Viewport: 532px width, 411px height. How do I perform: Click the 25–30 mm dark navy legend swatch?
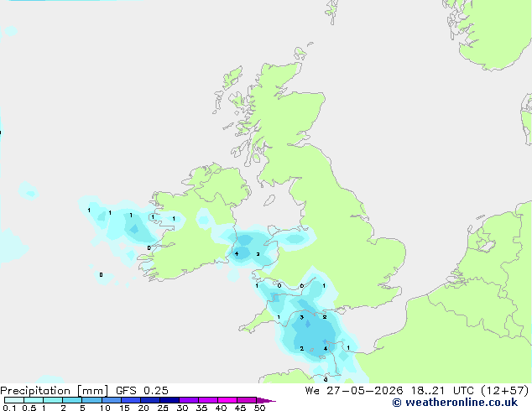click(170, 400)
